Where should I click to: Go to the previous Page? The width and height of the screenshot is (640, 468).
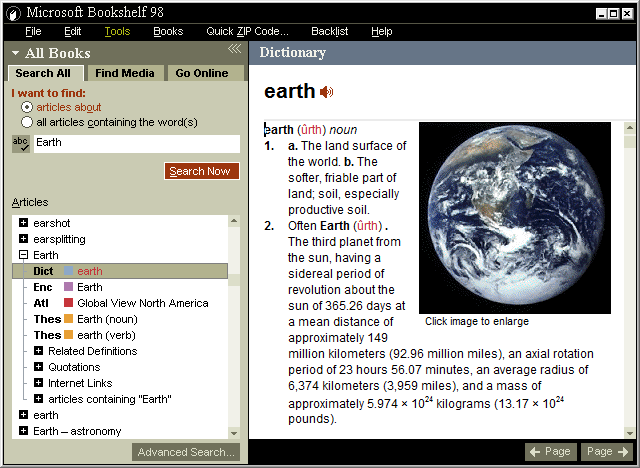click(x=551, y=452)
